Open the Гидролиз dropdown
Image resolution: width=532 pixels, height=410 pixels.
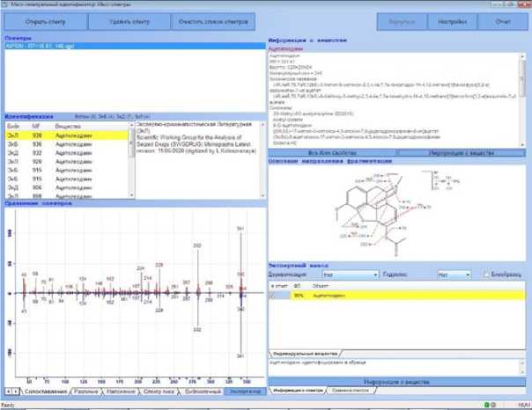click(454, 275)
